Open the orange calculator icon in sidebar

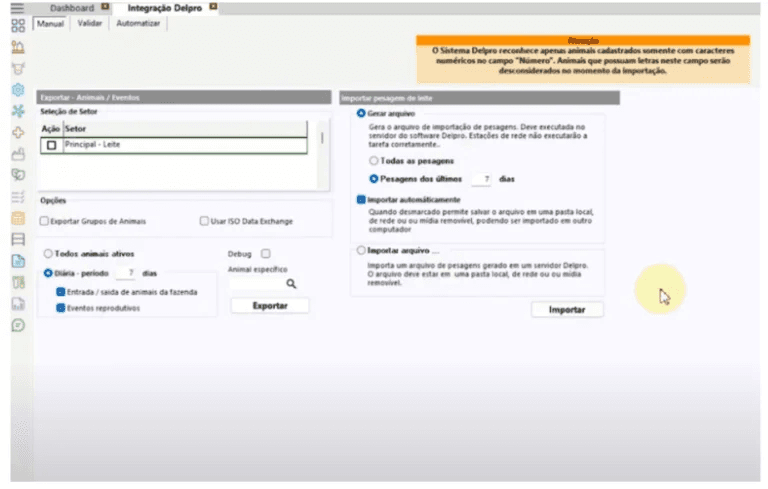(18, 218)
